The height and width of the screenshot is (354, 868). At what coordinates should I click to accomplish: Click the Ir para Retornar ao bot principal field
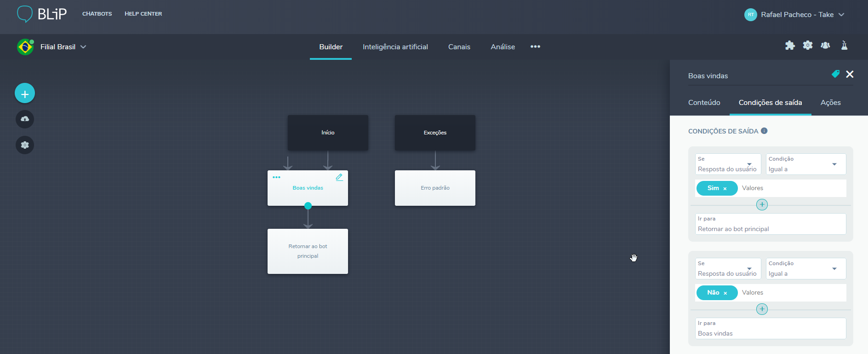(x=770, y=224)
